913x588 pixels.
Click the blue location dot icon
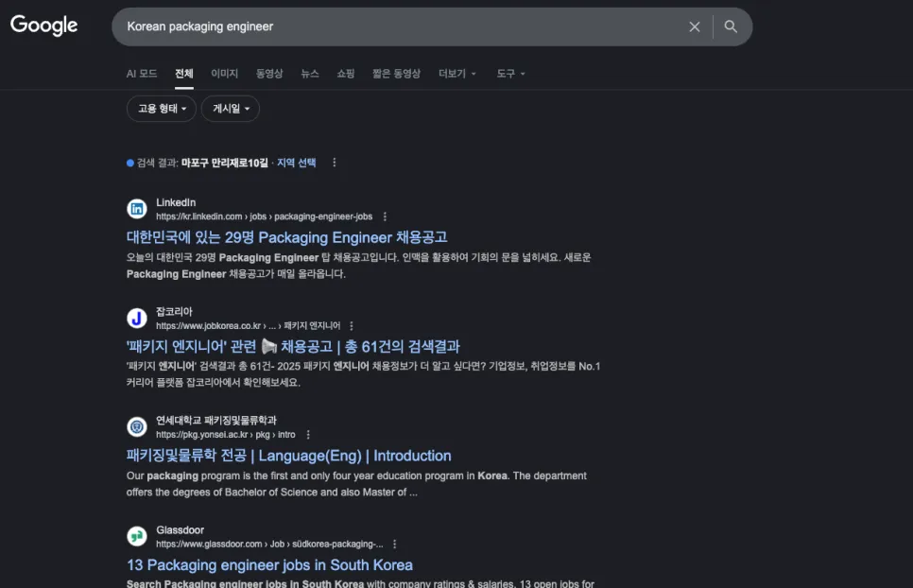point(130,163)
